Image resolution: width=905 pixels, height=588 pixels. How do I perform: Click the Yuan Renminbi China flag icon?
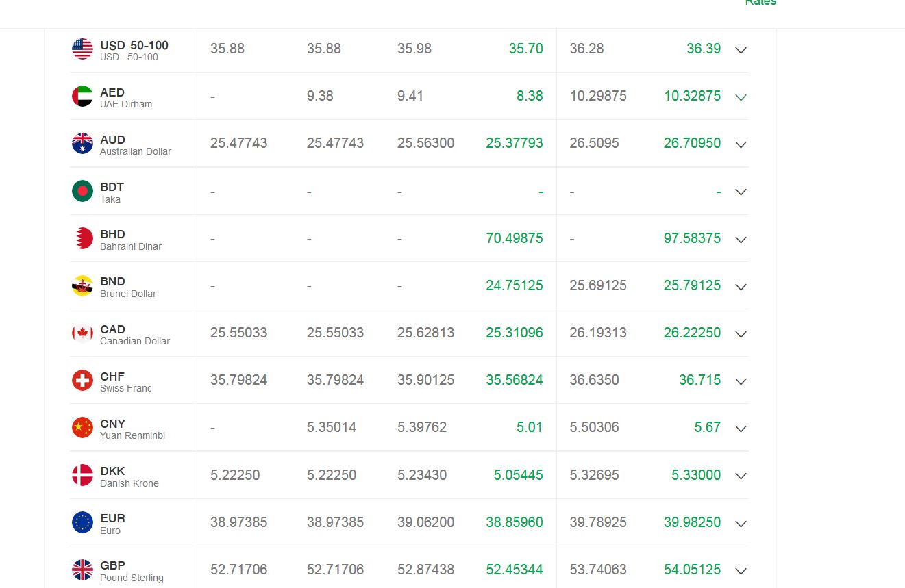pos(82,428)
